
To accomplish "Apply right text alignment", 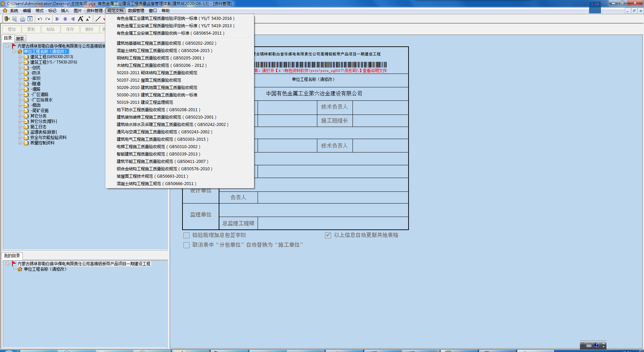I will 73,19.
